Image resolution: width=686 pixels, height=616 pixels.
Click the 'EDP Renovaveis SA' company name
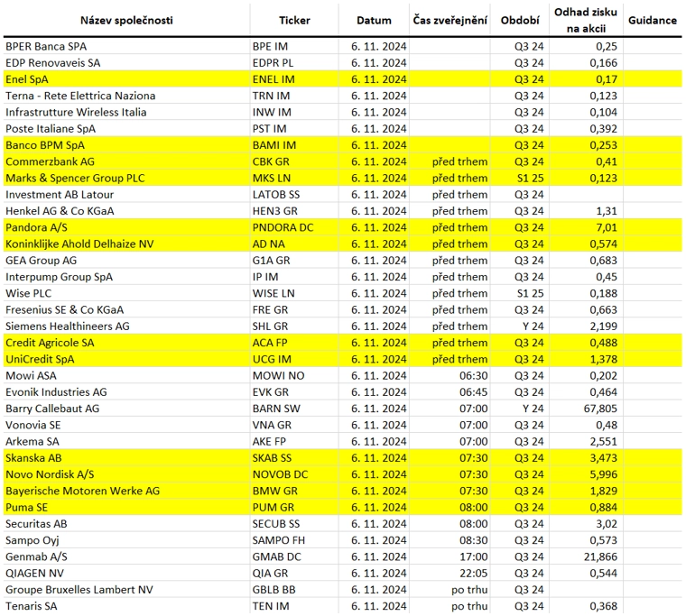pyautogui.click(x=53, y=63)
